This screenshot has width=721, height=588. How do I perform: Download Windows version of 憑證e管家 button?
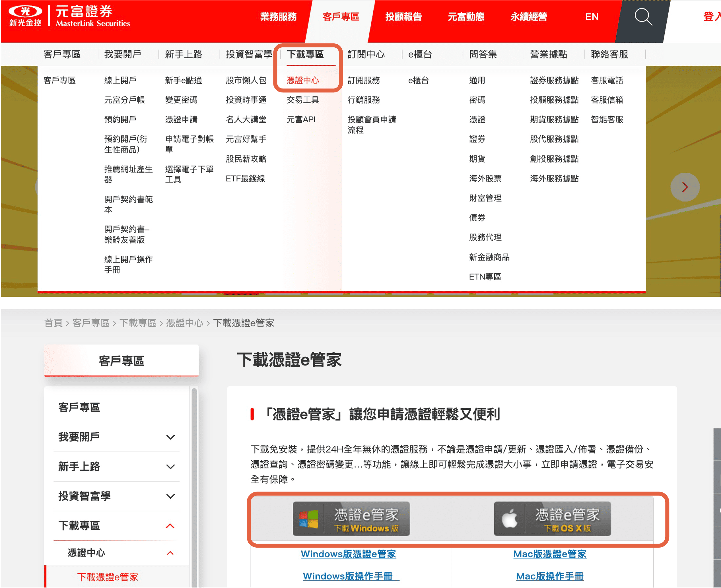click(x=351, y=519)
